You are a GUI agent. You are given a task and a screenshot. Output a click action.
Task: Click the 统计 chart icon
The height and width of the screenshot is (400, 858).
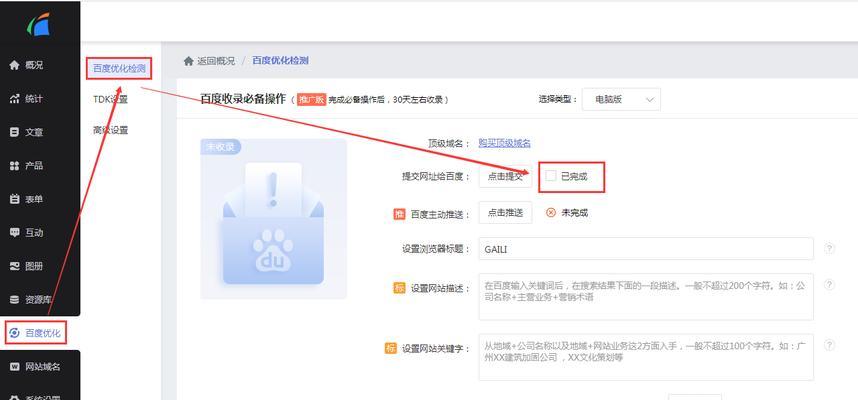point(15,99)
